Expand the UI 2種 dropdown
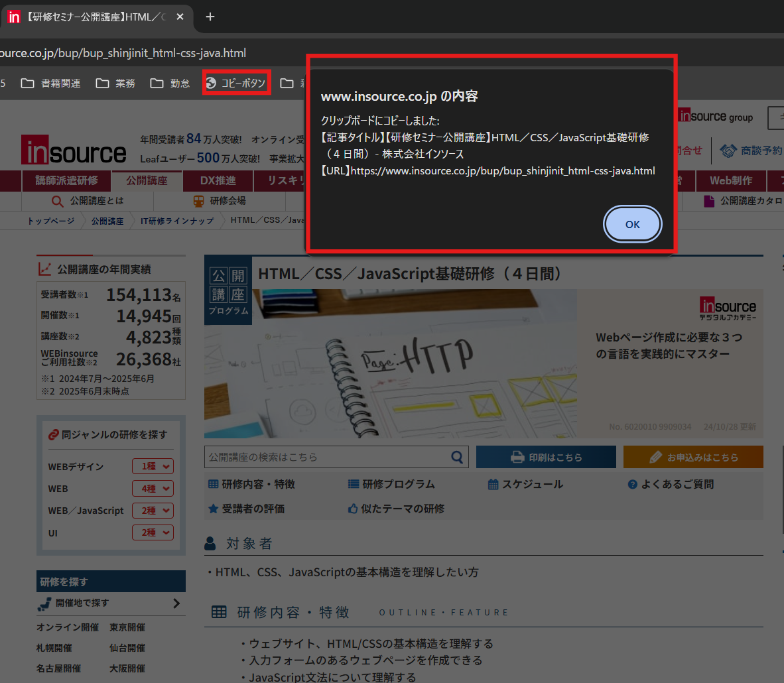This screenshot has height=683, width=784. tap(153, 532)
